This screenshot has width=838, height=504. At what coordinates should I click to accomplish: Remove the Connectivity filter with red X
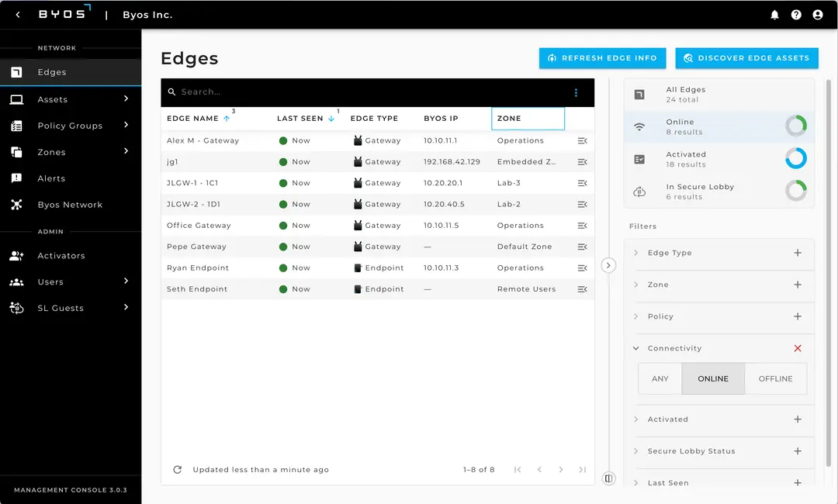coord(798,349)
